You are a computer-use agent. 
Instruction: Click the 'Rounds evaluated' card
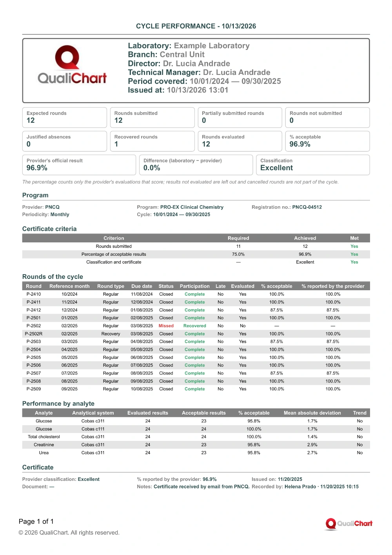tap(240, 141)
